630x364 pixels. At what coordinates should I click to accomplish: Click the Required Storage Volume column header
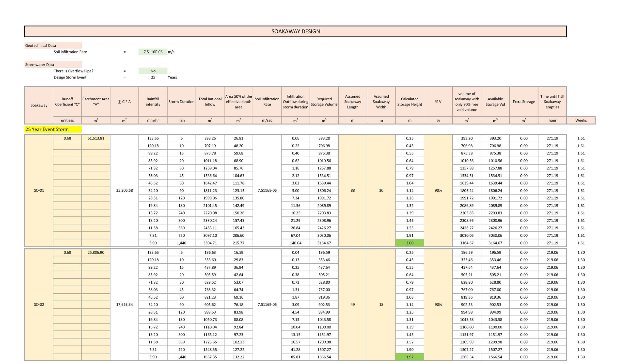point(324,102)
